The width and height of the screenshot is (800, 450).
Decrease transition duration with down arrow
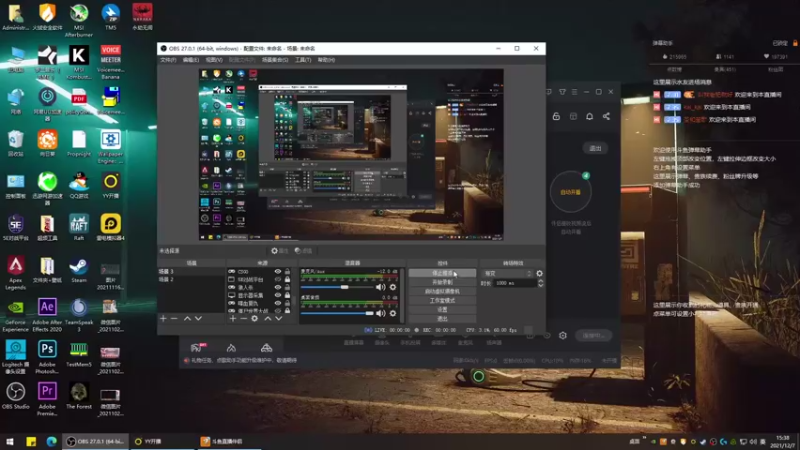(540, 285)
